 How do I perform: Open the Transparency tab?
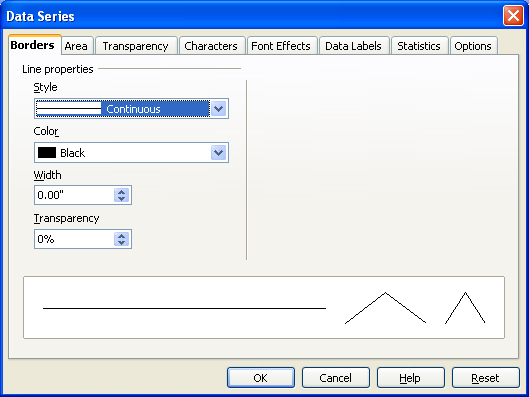pyautogui.click(x=136, y=46)
